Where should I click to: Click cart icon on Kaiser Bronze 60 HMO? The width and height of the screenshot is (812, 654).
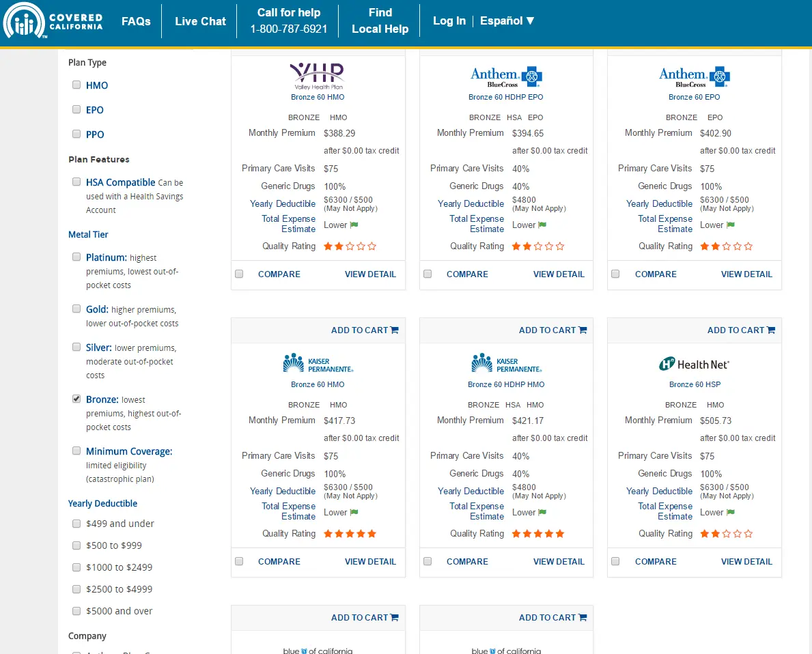394,330
